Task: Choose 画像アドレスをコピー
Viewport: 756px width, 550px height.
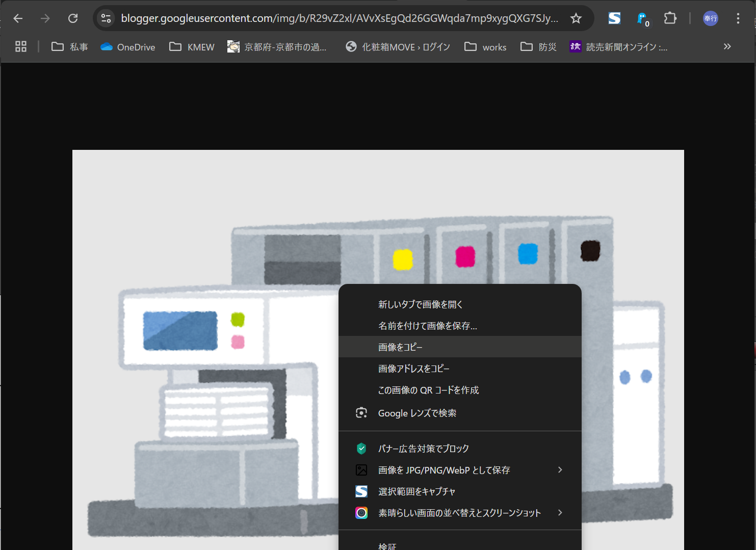Action: coord(460,369)
